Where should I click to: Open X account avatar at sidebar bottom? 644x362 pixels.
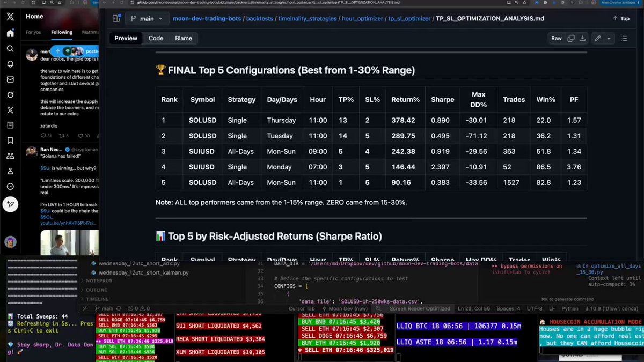(10, 242)
